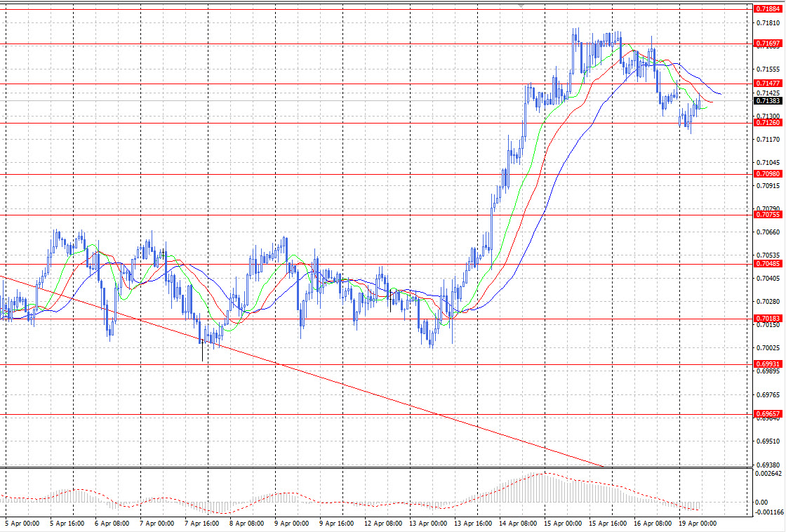Click the 0.69380 value on price scale
This screenshot has height=532, width=786.
[768, 465]
